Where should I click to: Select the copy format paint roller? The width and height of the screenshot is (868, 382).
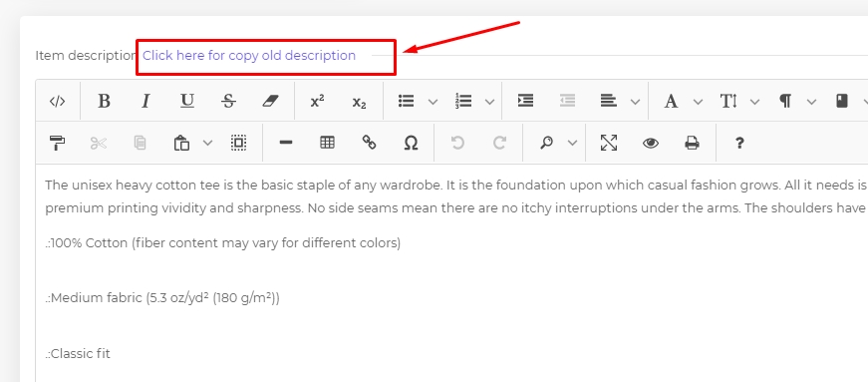[x=58, y=143]
